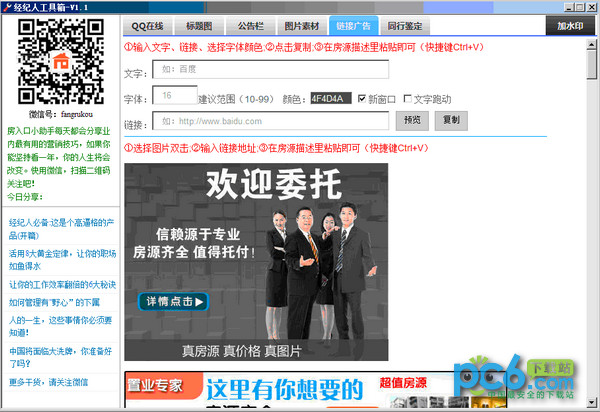This screenshot has width=600, height=412.
Task: Click the 今日分享 label text
Action: click(25, 197)
